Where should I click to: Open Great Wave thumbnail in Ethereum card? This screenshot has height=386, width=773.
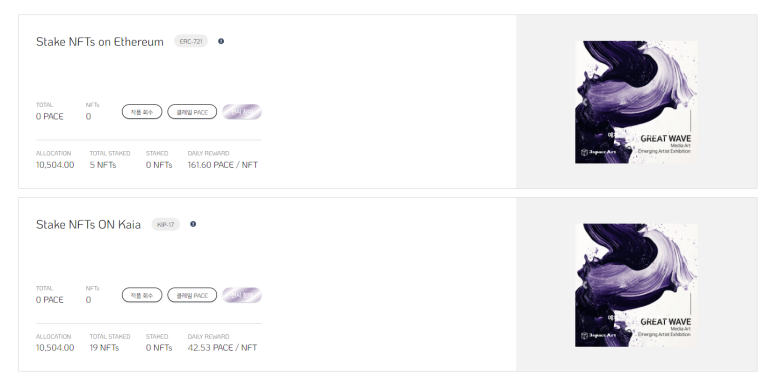[636, 102]
